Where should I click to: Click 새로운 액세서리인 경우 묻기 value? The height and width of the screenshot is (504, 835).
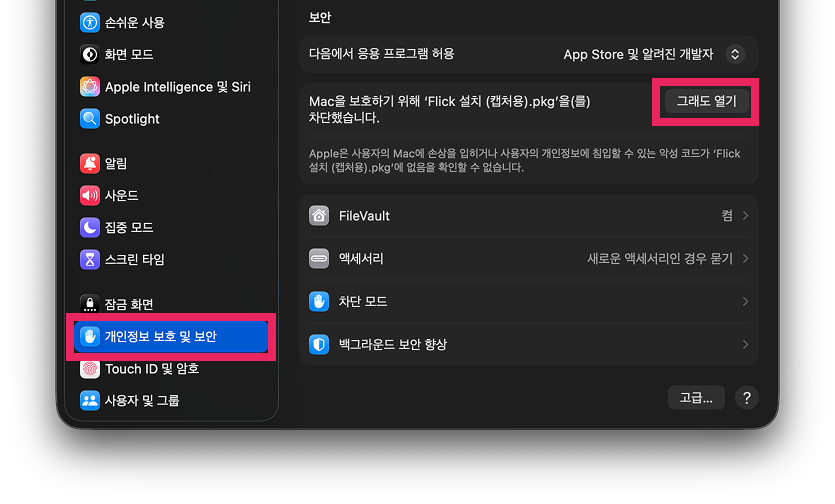660,258
